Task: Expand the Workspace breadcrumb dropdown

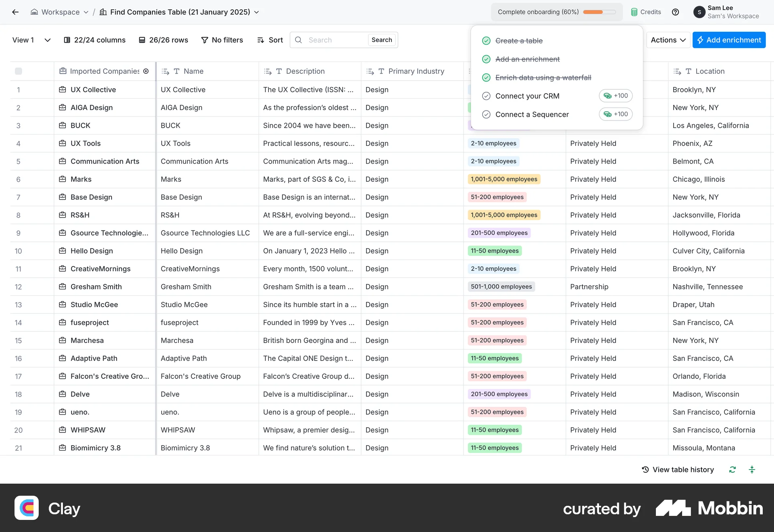Action: 86,12
